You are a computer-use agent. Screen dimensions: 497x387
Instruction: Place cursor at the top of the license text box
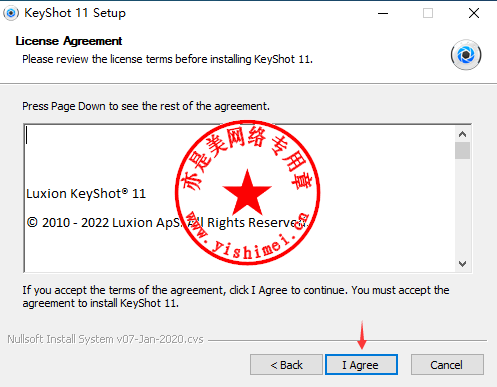[27, 135]
